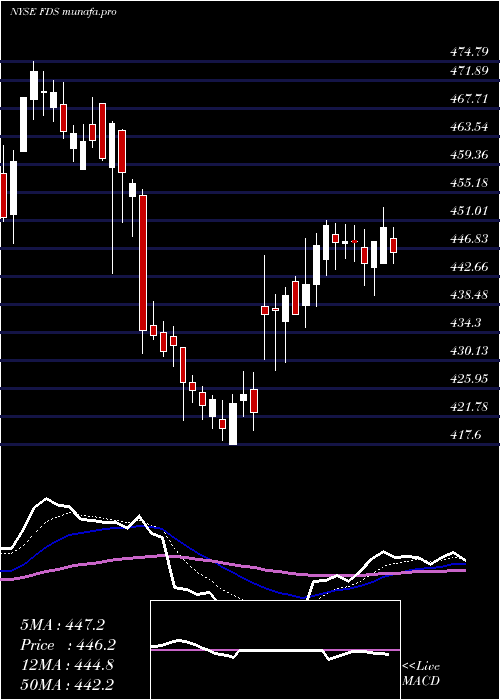Viewport: 500px width, 700px height.
Task: Click the 434.3 price level label
Action: 465,323
